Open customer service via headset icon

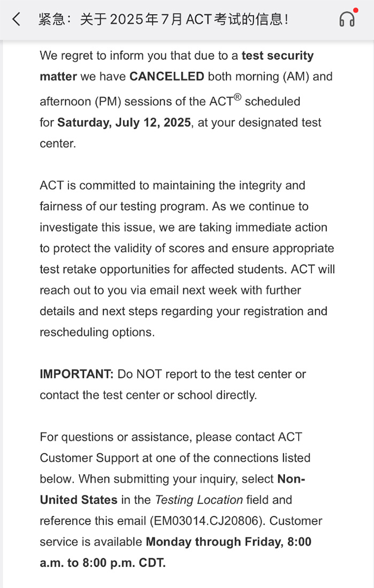click(x=347, y=20)
